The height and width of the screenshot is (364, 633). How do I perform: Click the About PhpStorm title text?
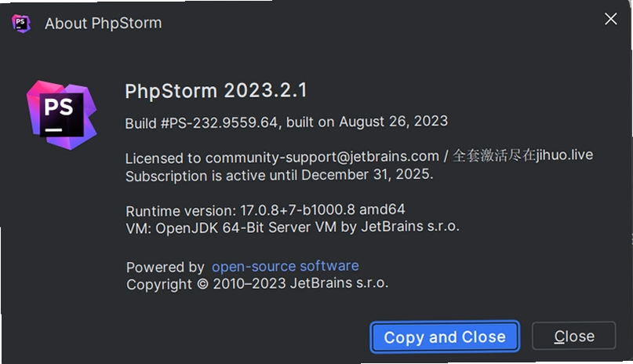coord(103,24)
